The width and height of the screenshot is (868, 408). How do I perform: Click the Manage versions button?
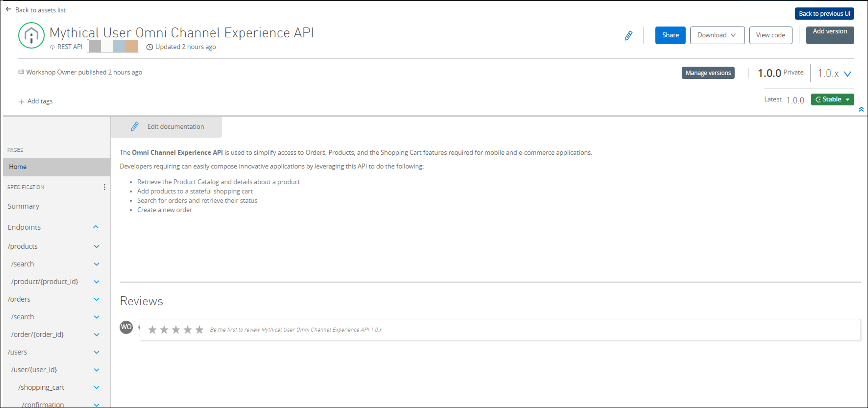pos(708,73)
